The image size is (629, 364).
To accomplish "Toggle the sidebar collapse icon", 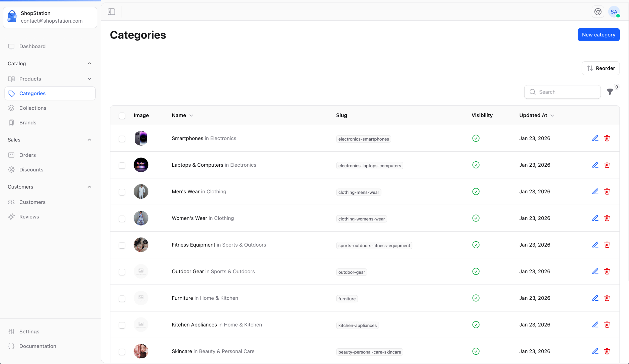I will 111,12.
